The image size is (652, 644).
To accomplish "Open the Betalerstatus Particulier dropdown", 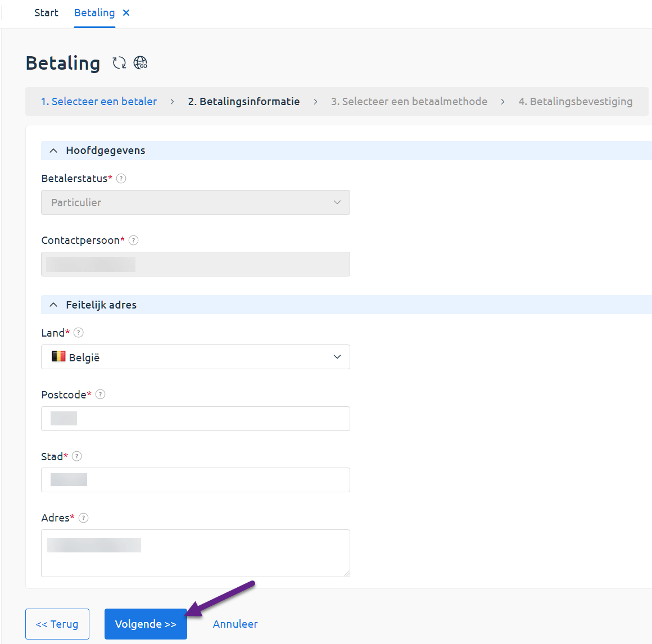I will (x=195, y=202).
